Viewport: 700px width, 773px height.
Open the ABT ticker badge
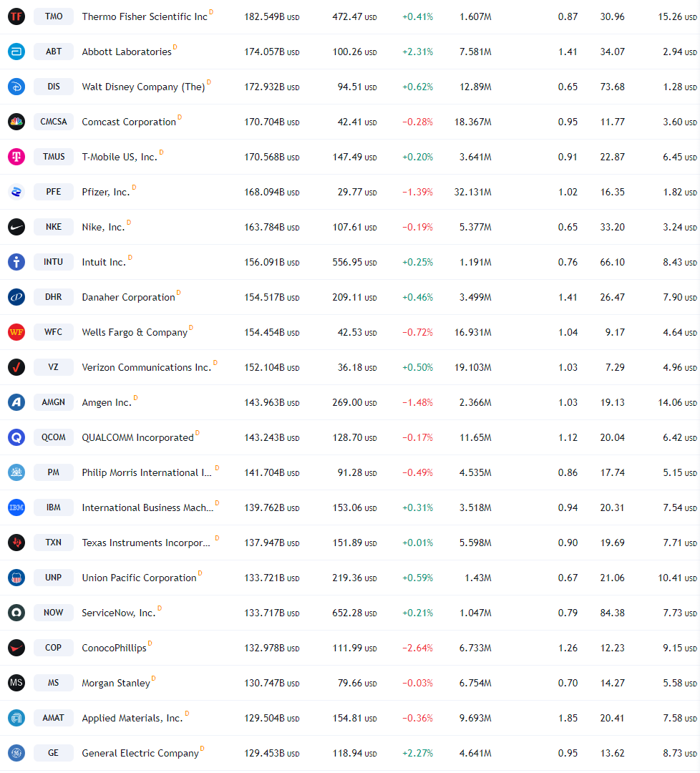pyautogui.click(x=53, y=52)
